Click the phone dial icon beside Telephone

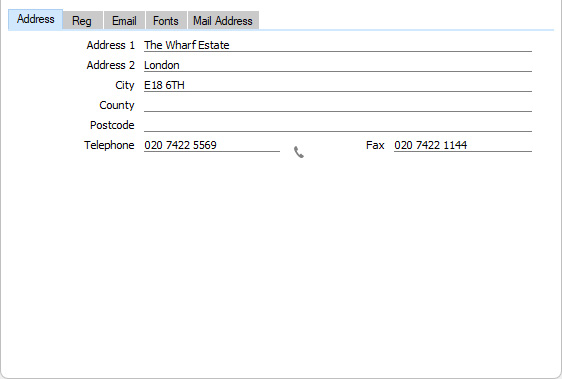coord(299,152)
